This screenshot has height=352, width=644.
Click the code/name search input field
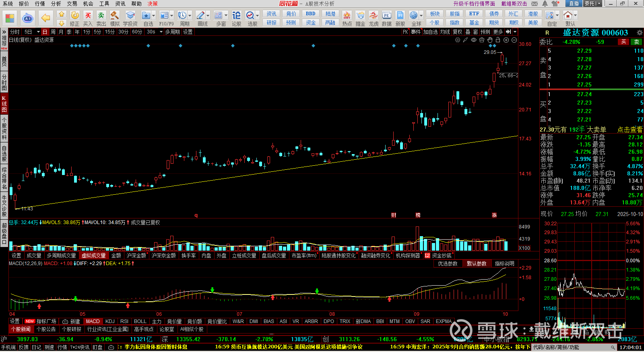(575, 347)
